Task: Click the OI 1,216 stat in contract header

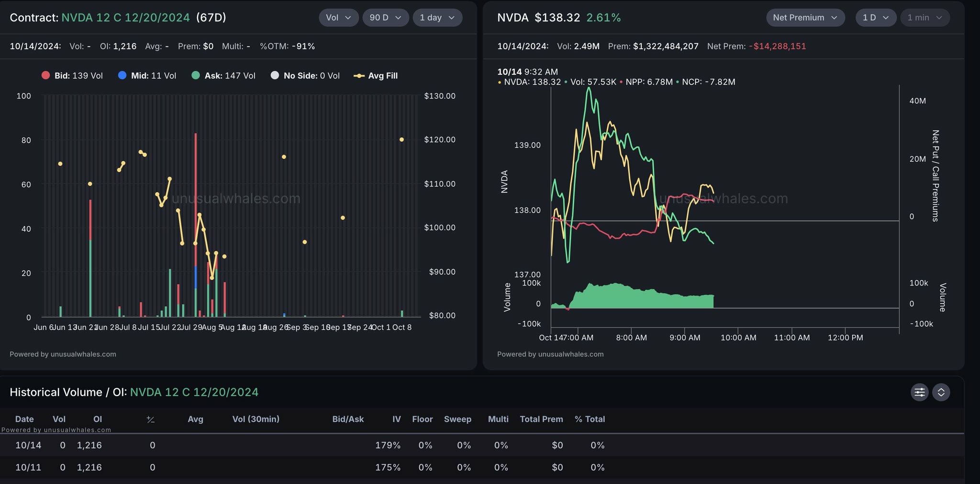Action: point(118,46)
